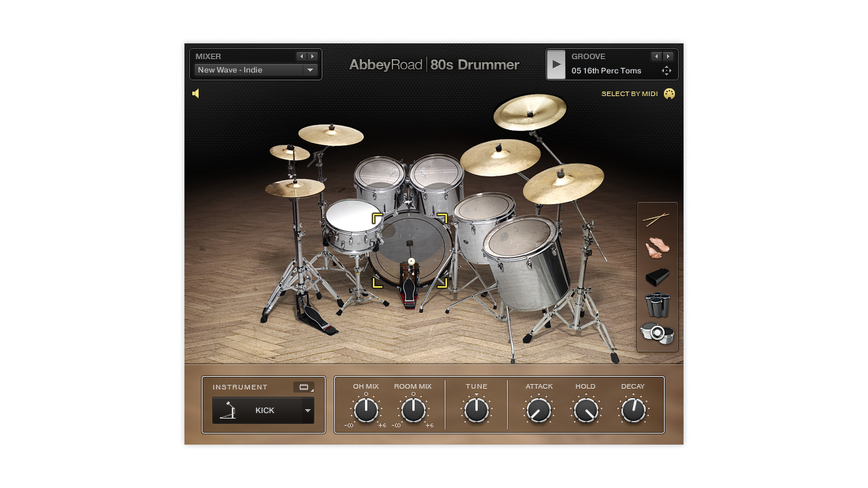
Task: Click the china cymbal at top right
Action: (529, 112)
